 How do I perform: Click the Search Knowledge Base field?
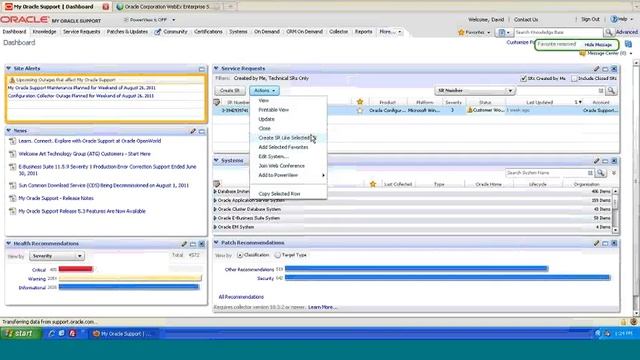click(558, 32)
